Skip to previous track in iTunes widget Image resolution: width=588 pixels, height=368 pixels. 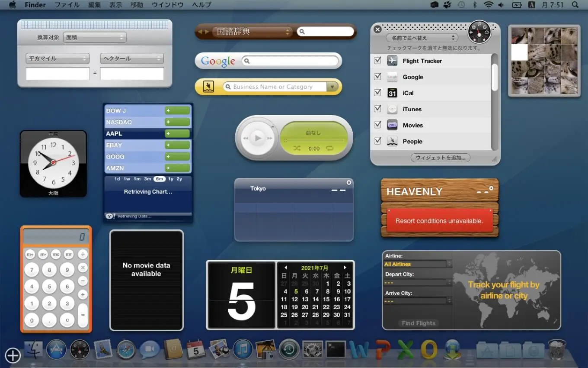pos(246,138)
